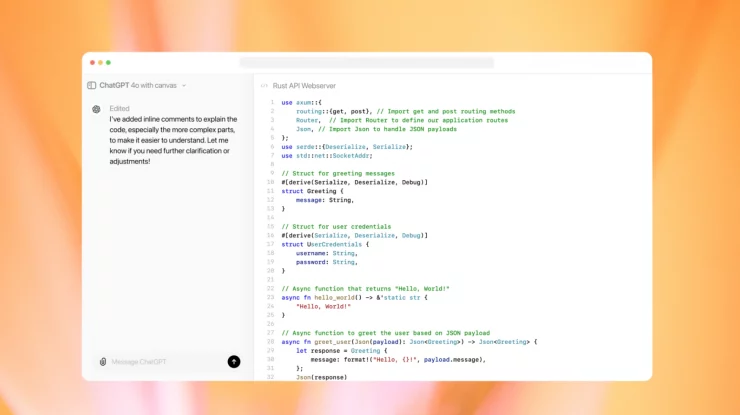Viewport: 740px width, 415px height.
Task: Click the ChatGPT logo avatar beside Edited
Action: [x=96, y=109]
